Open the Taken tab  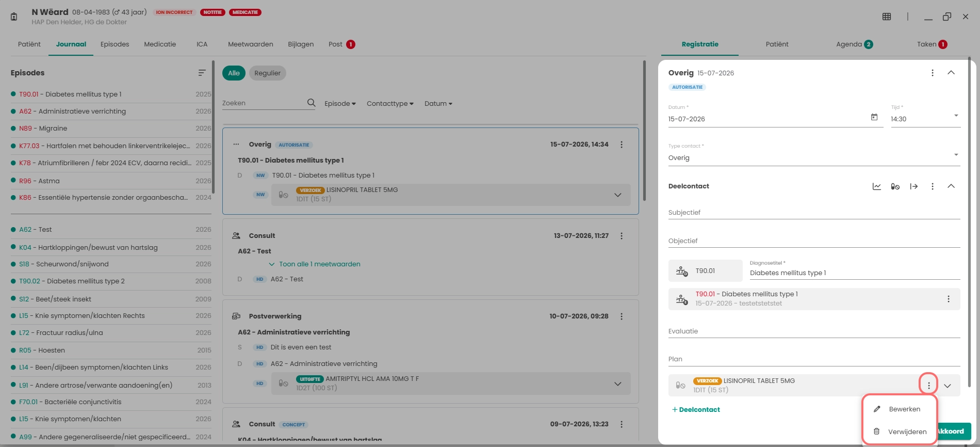[x=932, y=44]
